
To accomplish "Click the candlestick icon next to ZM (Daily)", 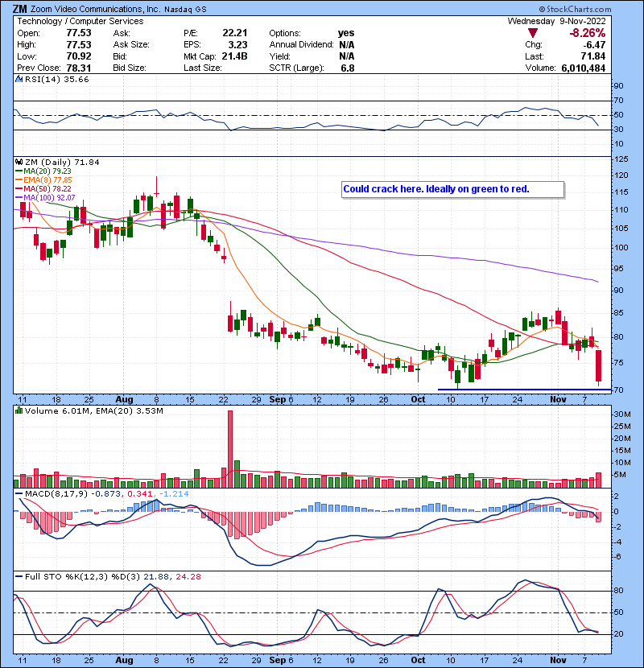I will [x=19, y=162].
